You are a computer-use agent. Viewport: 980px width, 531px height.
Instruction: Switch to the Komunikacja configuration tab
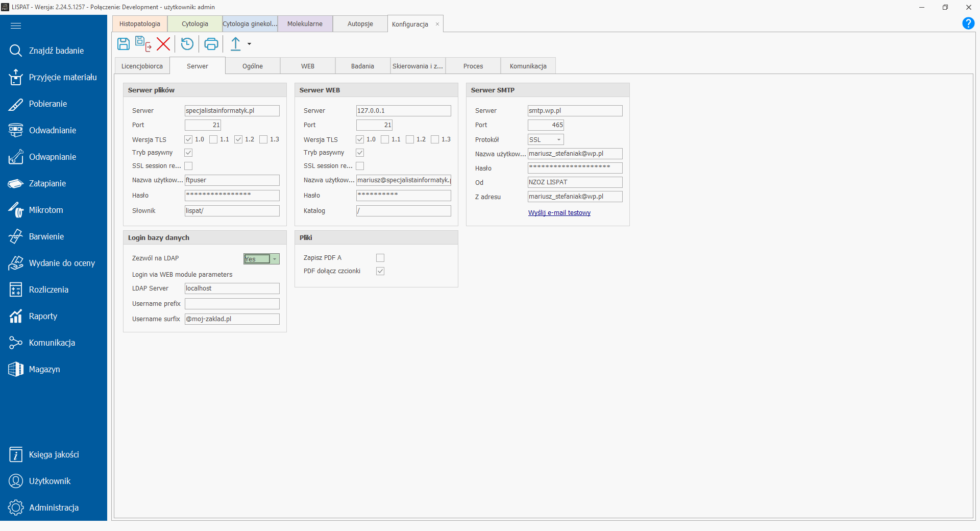pyautogui.click(x=528, y=66)
